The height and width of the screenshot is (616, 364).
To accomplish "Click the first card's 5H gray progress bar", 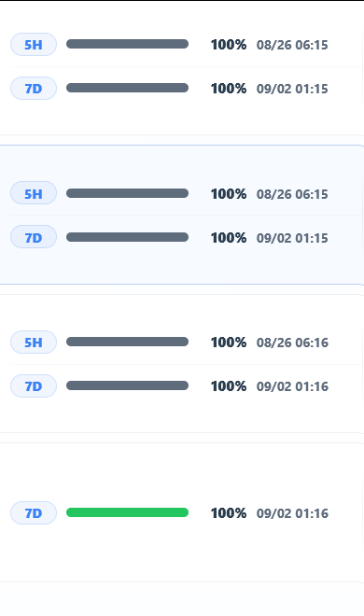I will tap(127, 44).
